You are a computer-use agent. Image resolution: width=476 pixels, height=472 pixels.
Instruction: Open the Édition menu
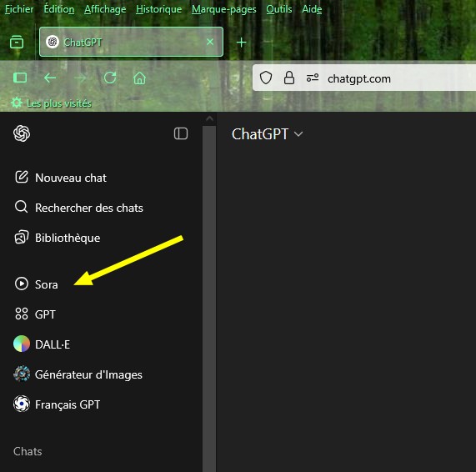click(59, 9)
